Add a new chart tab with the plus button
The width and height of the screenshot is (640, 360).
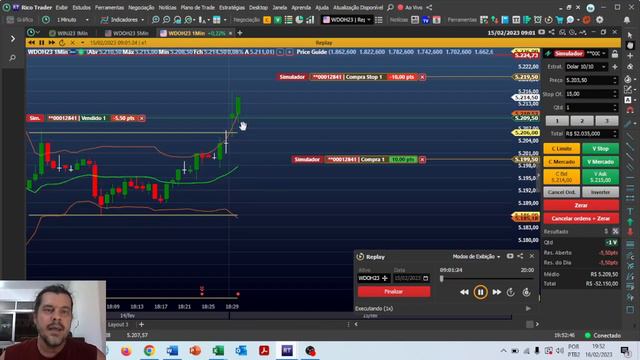tap(240, 33)
